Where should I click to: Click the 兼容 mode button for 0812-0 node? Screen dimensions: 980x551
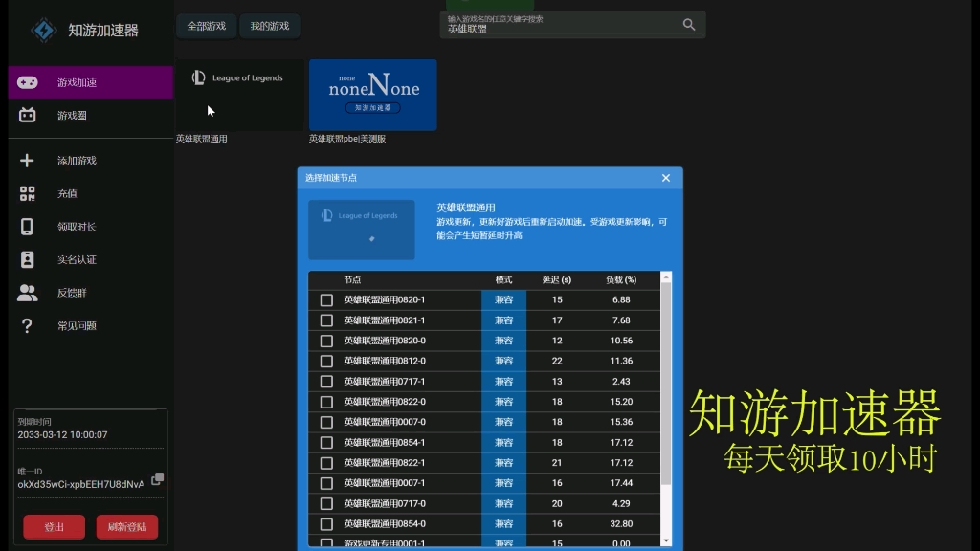(503, 361)
